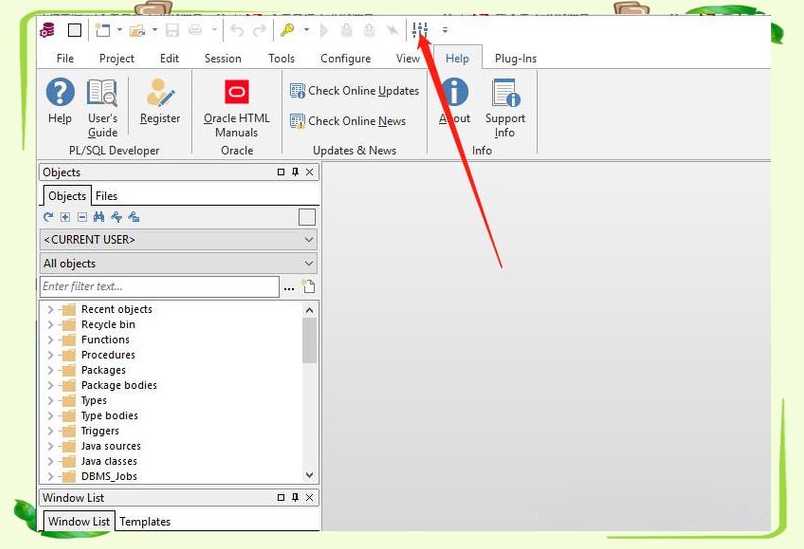Image resolution: width=804 pixels, height=549 pixels.
Task: Click the Execute play arrow icon
Action: tap(324, 31)
